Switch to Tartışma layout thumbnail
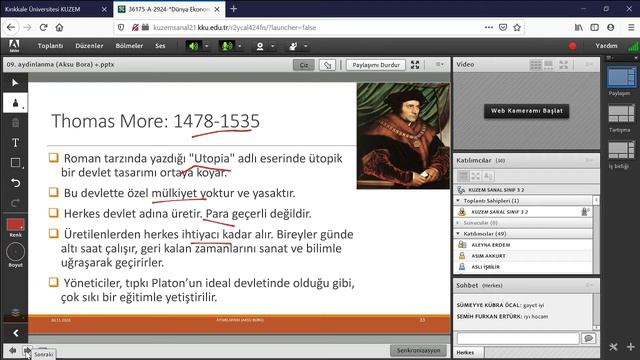 pos(621,113)
